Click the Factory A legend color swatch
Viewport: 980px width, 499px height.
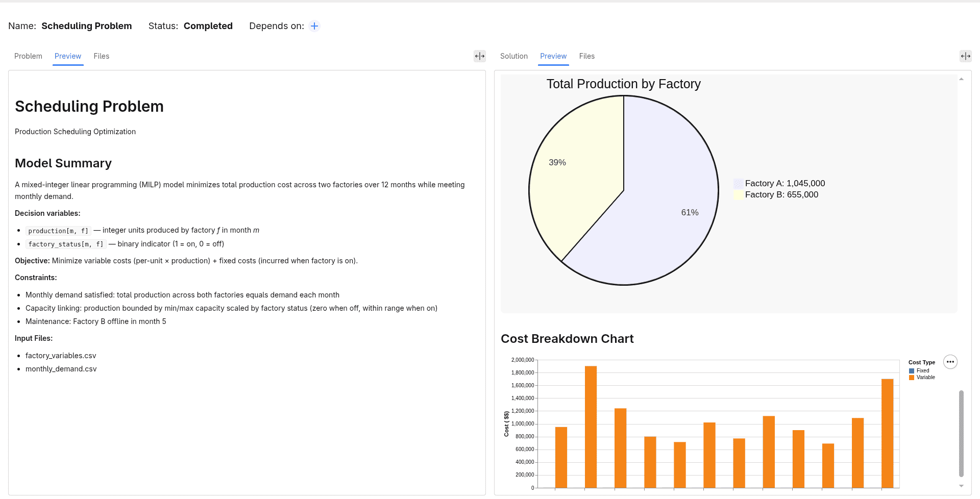point(738,184)
